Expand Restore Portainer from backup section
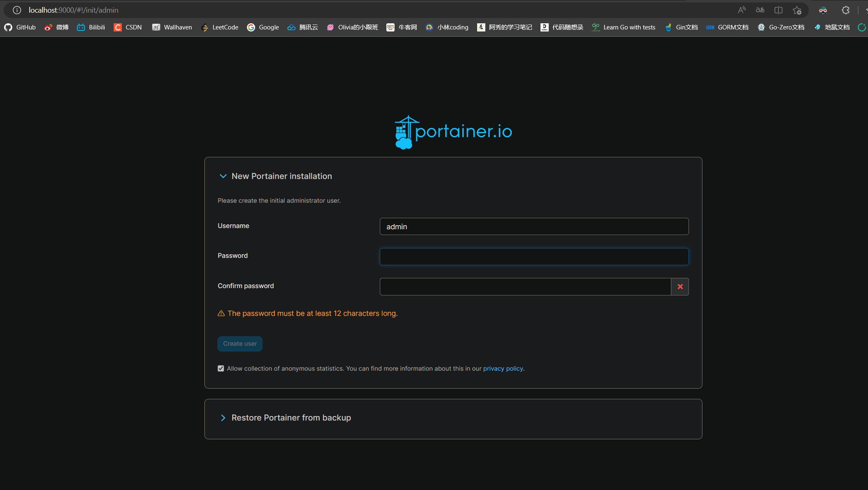Image resolution: width=868 pixels, height=490 pixels. click(223, 418)
